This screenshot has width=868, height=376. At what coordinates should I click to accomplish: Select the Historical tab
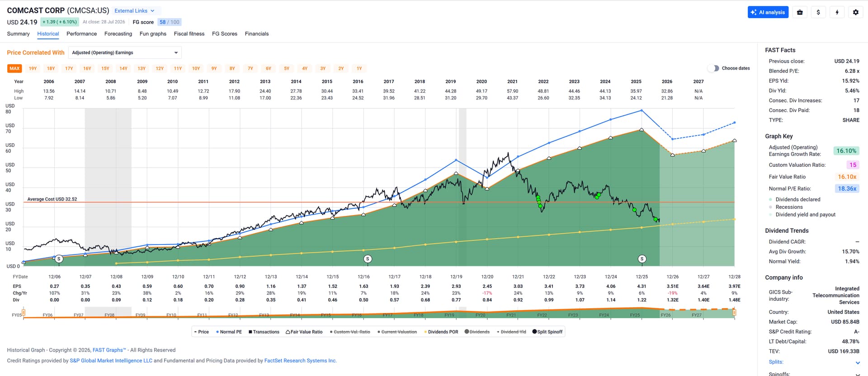click(x=48, y=34)
